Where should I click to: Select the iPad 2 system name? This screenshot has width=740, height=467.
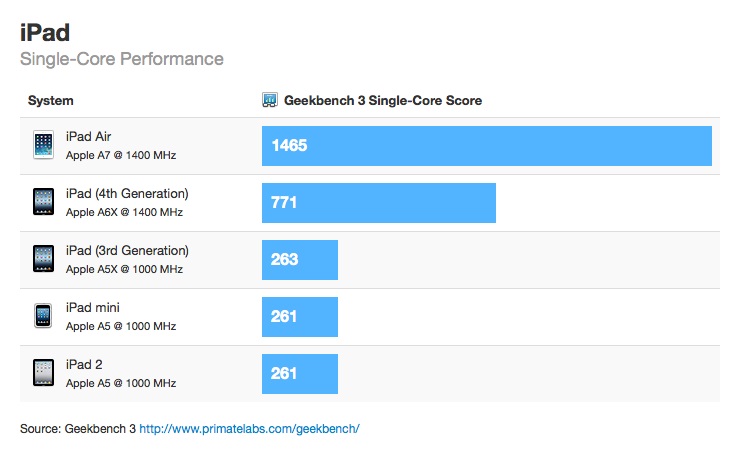pyautogui.click(x=87, y=364)
